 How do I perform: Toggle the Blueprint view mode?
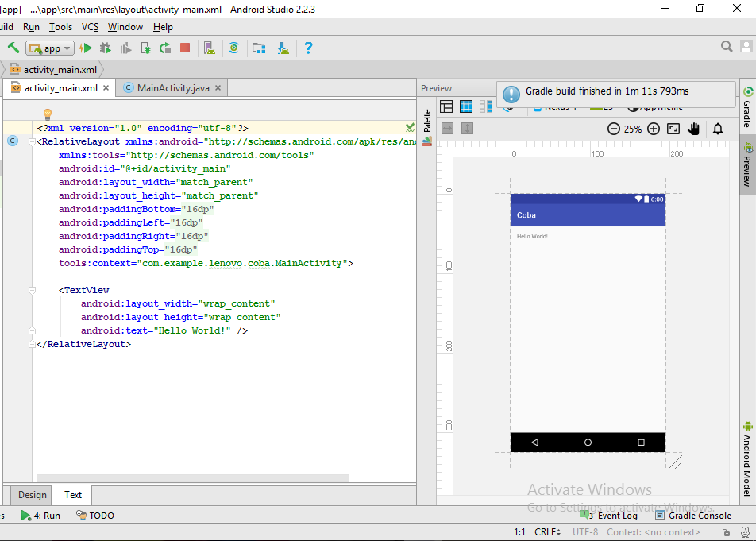click(x=466, y=106)
